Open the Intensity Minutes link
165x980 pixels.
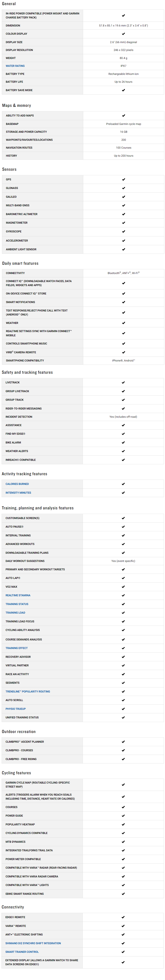[x=18, y=493]
